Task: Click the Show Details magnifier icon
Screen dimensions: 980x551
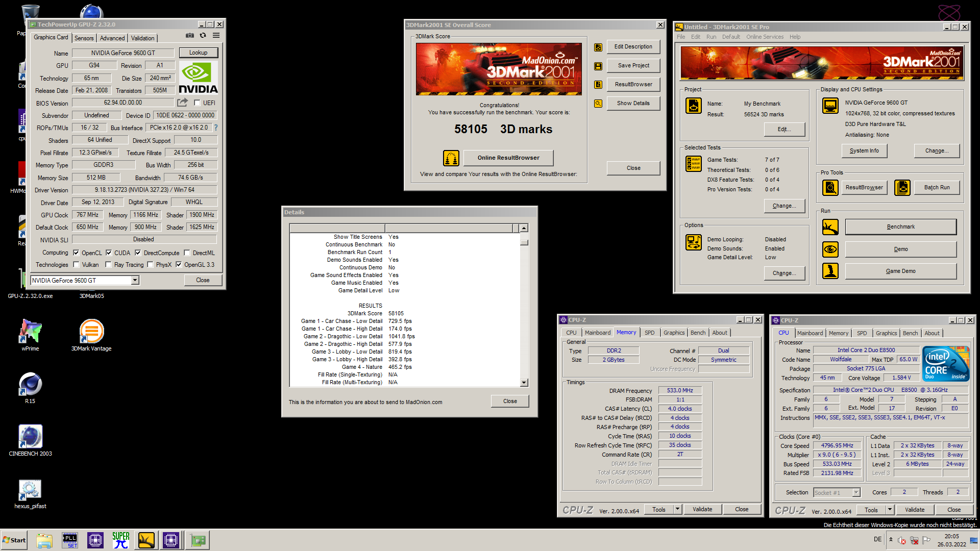Action: [598, 104]
